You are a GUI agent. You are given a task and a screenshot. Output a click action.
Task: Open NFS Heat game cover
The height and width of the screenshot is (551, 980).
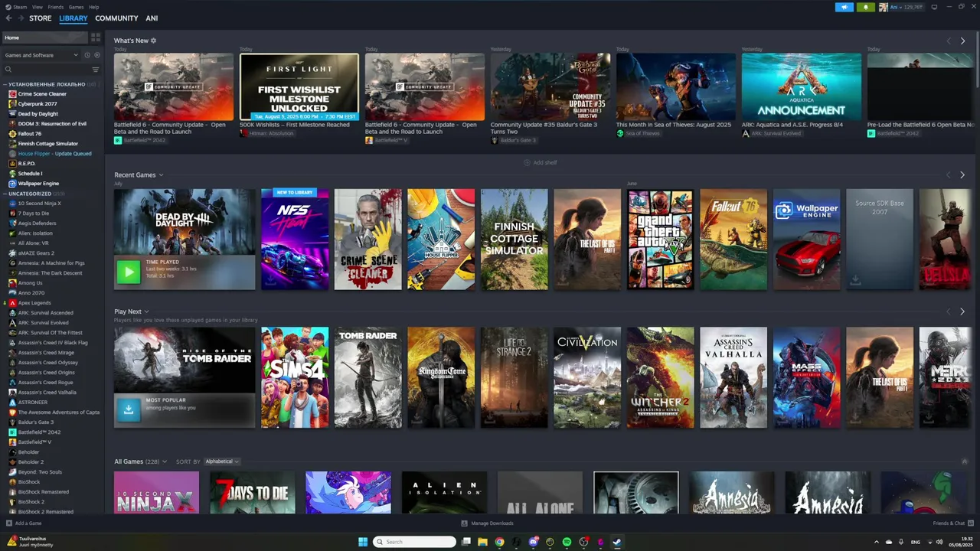(295, 240)
